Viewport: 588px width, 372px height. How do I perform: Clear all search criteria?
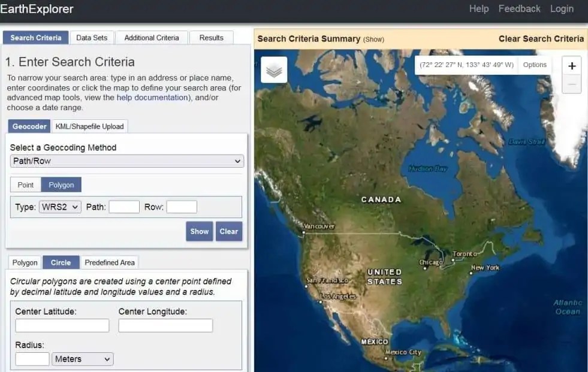click(541, 38)
